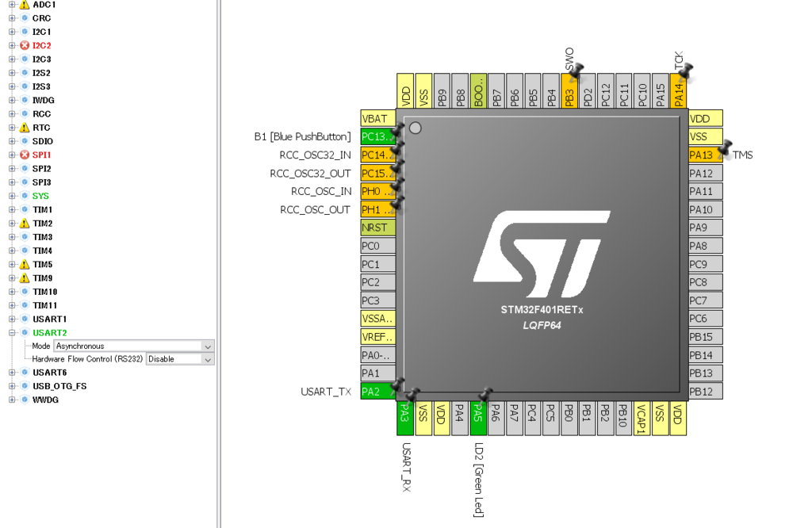This screenshot has height=528, width=812.
Task: Select IWDG in peripheral tree
Action: pos(43,101)
